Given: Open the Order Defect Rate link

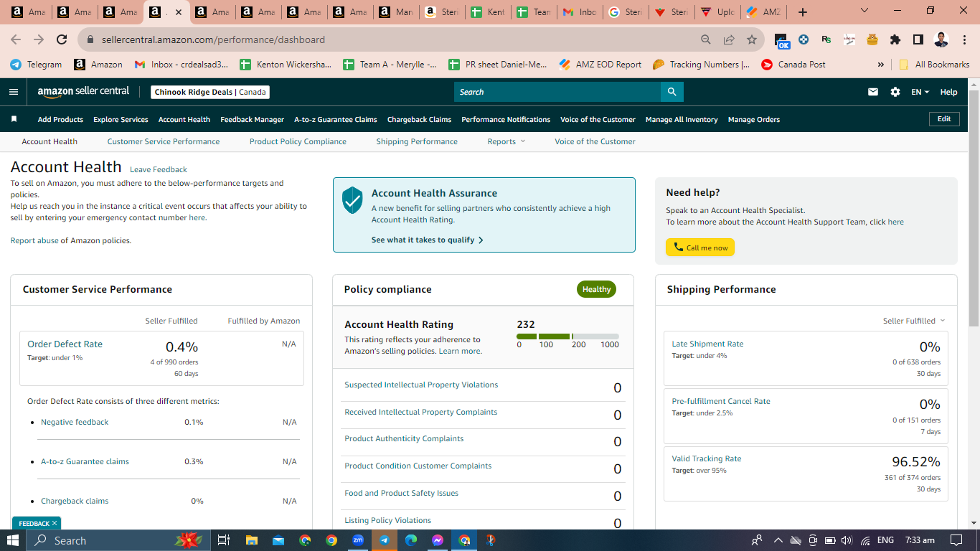Looking at the screenshot, I should [65, 344].
